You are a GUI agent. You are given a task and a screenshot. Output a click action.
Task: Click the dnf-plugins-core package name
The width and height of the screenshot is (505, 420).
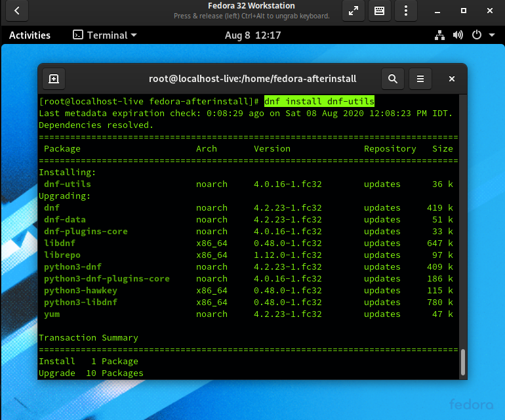point(86,232)
